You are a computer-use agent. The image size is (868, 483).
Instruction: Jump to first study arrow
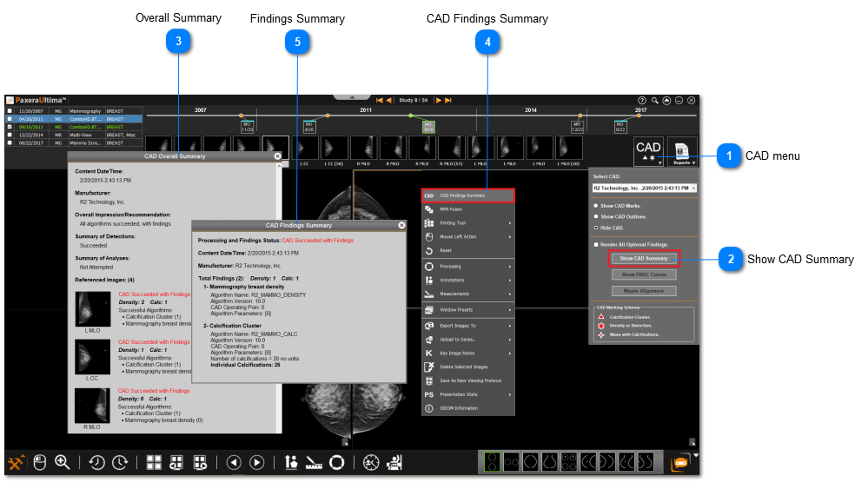379,101
